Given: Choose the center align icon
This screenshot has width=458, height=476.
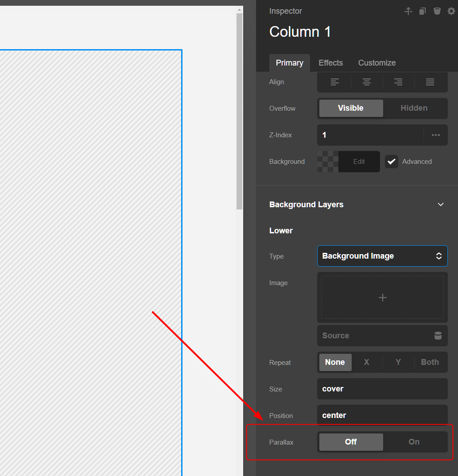Looking at the screenshot, I should pyautogui.click(x=367, y=82).
